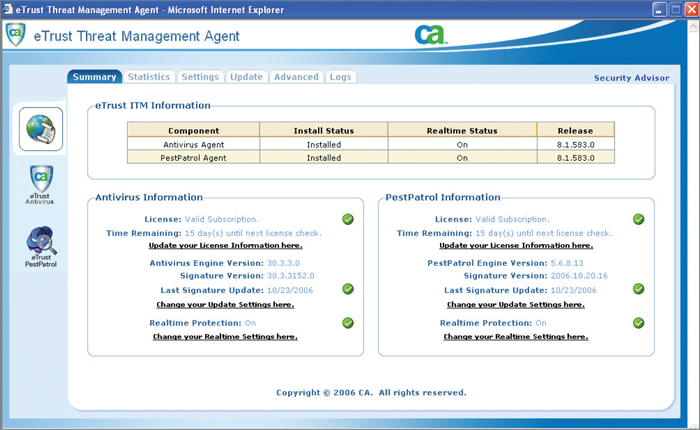Image resolution: width=700 pixels, height=430 pixels.
Task: Click the Install Status column header
Action: click(x=324, y=130)
